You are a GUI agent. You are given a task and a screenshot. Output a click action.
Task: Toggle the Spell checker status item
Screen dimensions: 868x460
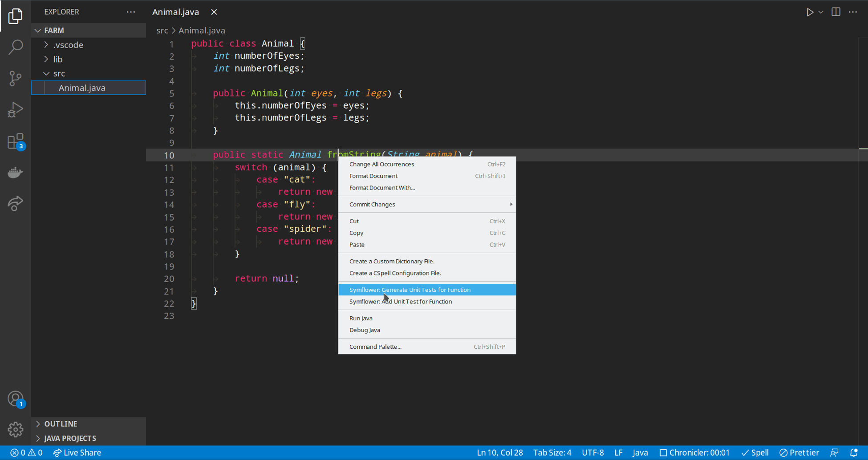point(755,452)
